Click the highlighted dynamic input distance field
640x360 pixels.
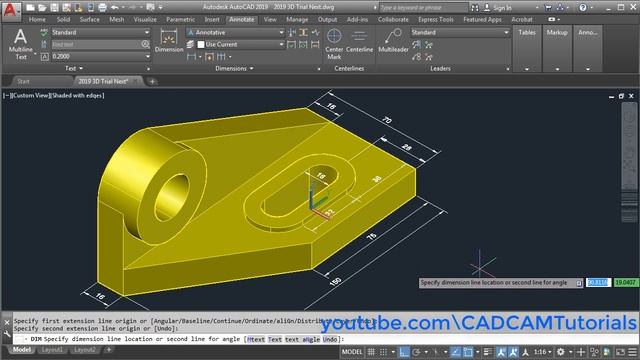[598, 282]
